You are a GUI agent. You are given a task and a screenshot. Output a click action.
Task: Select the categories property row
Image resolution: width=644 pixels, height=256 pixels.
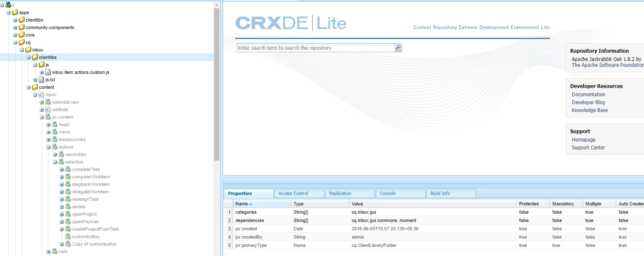434,212
